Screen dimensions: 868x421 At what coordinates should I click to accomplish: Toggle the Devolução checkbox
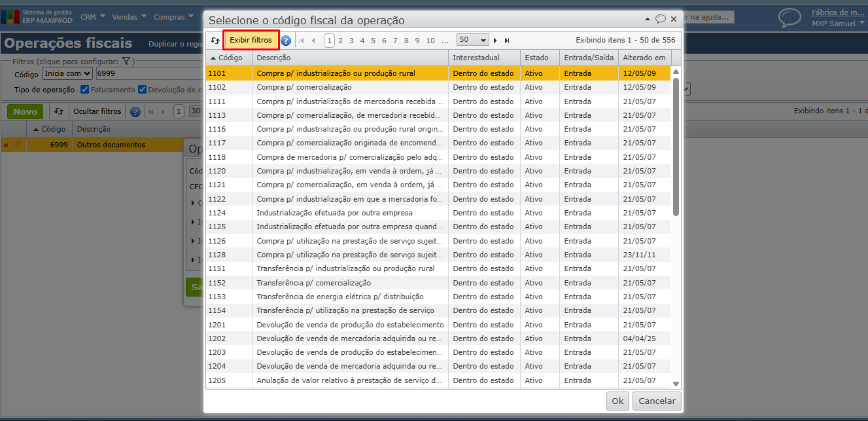pyautogui.click(x=142, y=90)
